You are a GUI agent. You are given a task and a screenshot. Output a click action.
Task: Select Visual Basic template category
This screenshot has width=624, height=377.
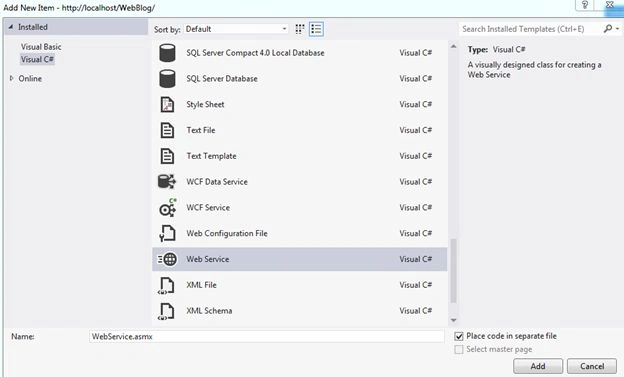tap(41, 47)
